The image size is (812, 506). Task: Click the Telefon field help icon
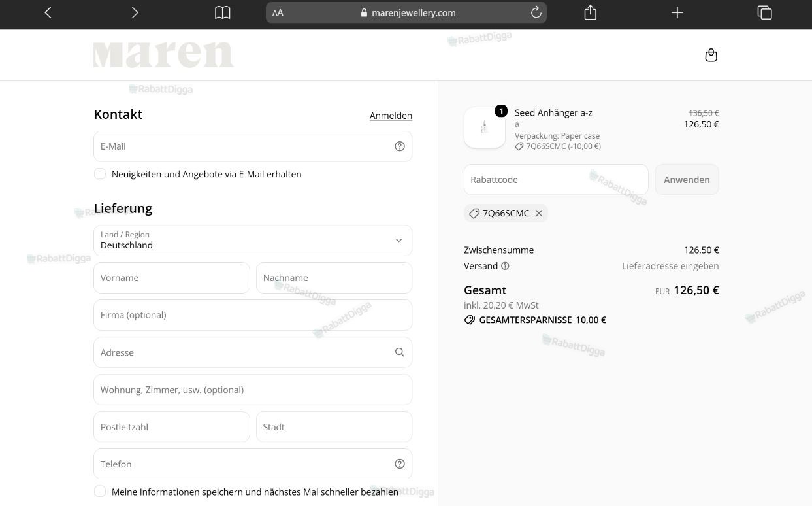(400, 464)
